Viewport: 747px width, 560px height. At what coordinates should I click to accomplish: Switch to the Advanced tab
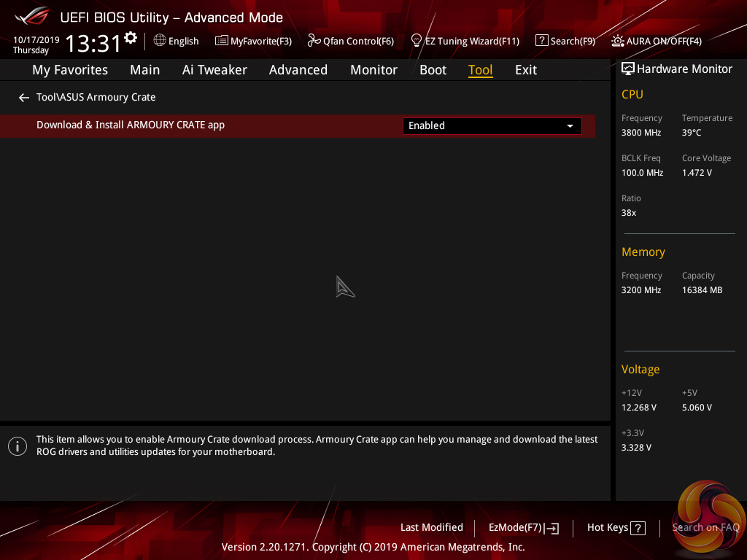pyautogui.click(x=298, y=70)
